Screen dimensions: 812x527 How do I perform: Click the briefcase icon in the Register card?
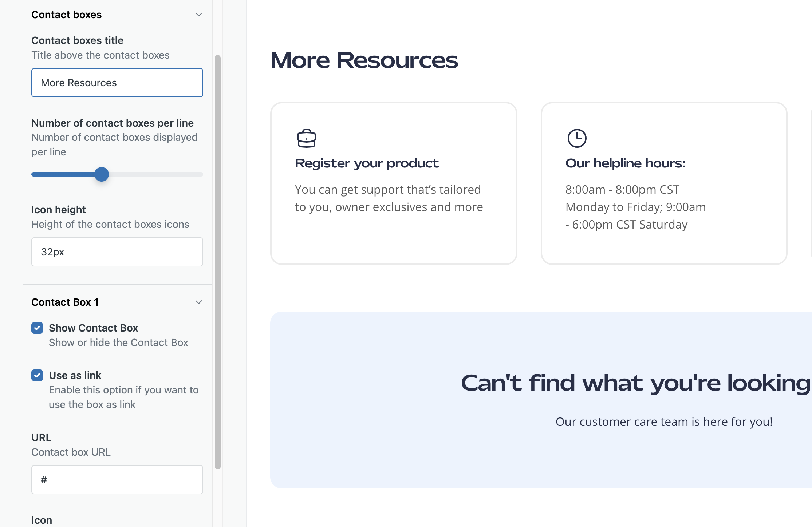306,138
